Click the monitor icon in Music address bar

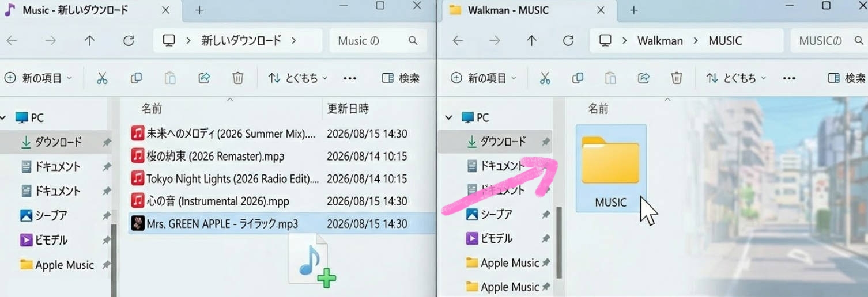point(169,40)
